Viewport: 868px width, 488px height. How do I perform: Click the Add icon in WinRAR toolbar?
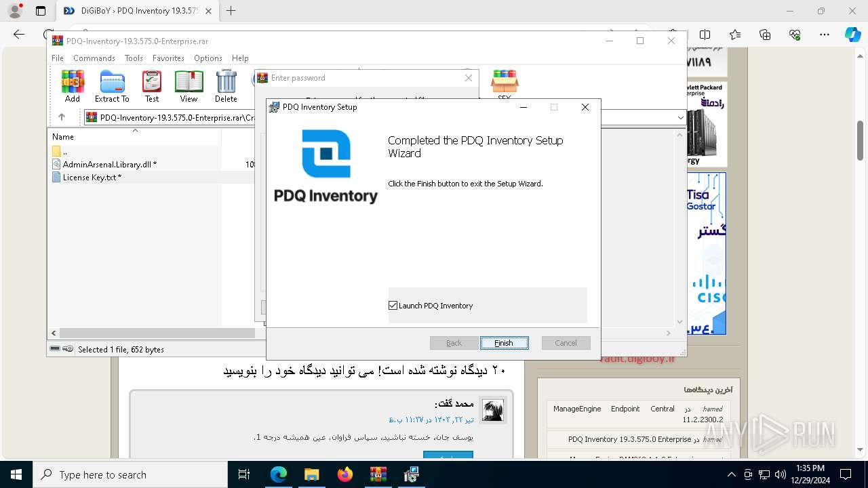(x=73, y=86)
